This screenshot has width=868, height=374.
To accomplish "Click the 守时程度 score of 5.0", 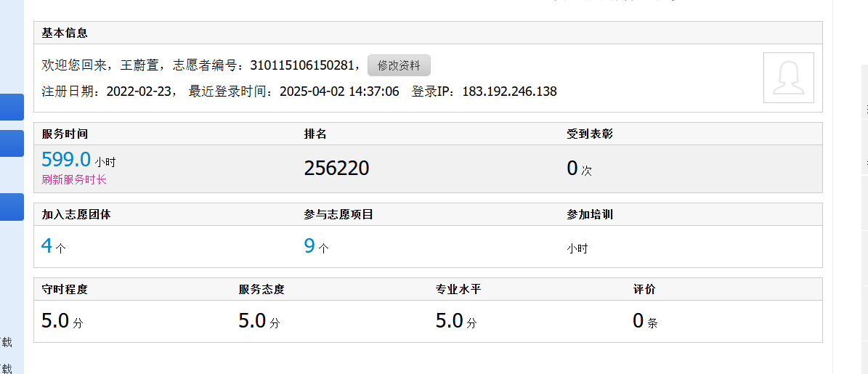I will coord(55,320).
